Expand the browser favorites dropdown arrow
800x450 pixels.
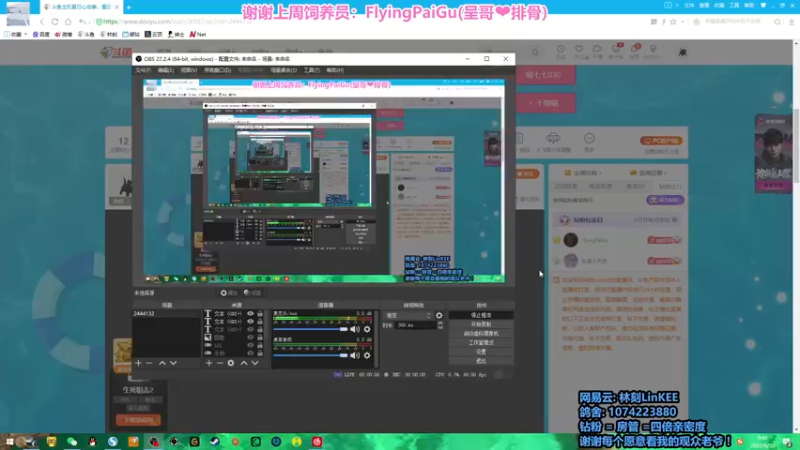coord(26,34)
